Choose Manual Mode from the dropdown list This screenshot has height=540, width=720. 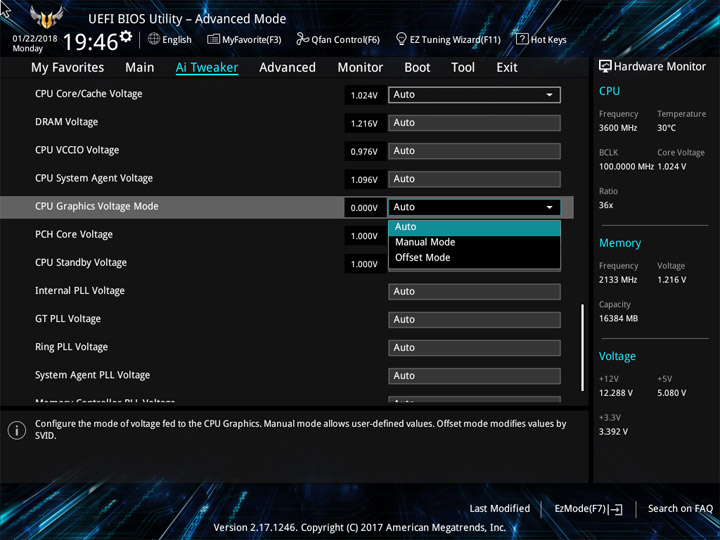[474, 242]
